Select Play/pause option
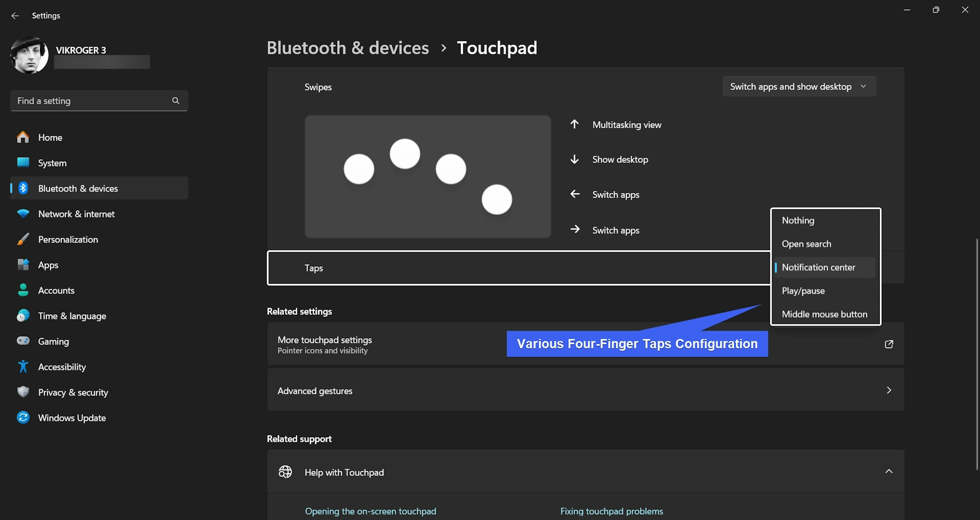 click(x=803, y=291)
